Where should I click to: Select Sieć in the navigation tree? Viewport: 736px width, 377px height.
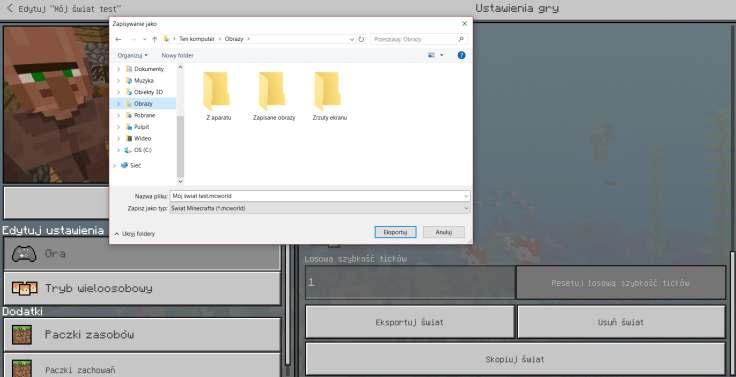(x=135, y=165)
